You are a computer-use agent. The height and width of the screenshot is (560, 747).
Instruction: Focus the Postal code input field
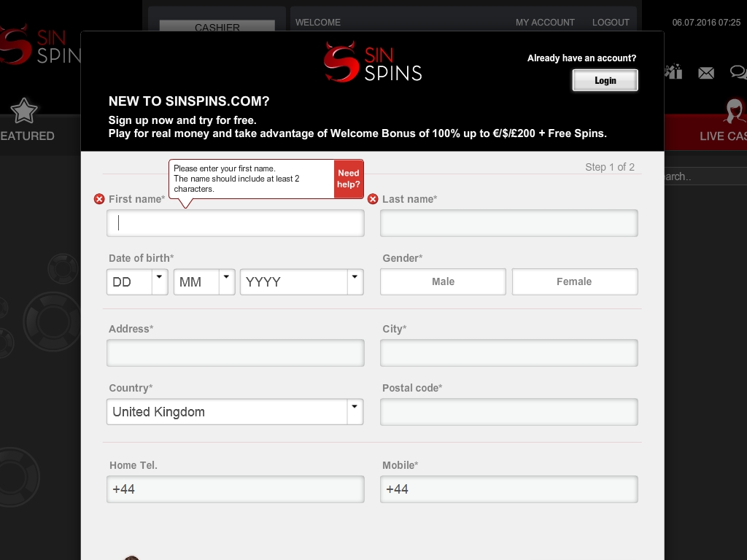click(508, 412)
